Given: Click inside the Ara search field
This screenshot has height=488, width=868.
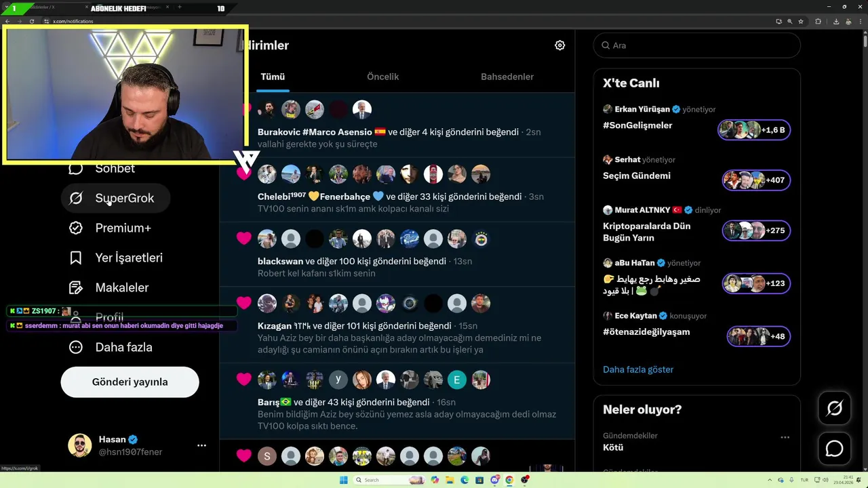Looking at the screenshot, I should [x=697, y=45].
